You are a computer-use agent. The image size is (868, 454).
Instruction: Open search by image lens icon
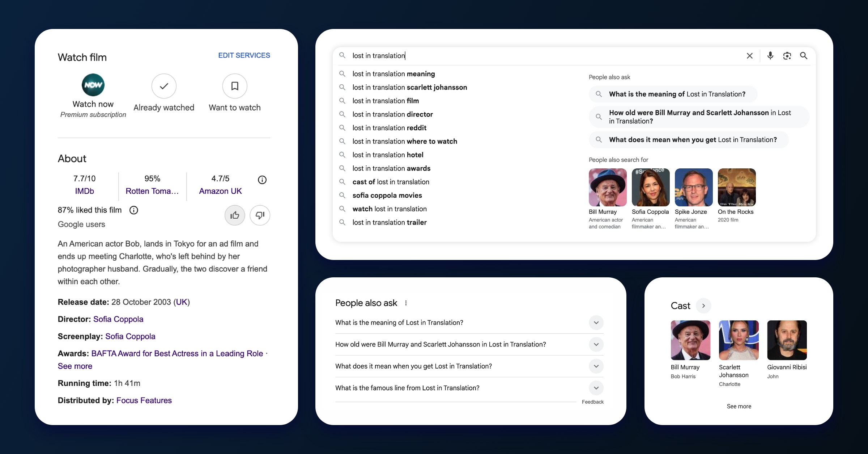(x=787, y=56)
